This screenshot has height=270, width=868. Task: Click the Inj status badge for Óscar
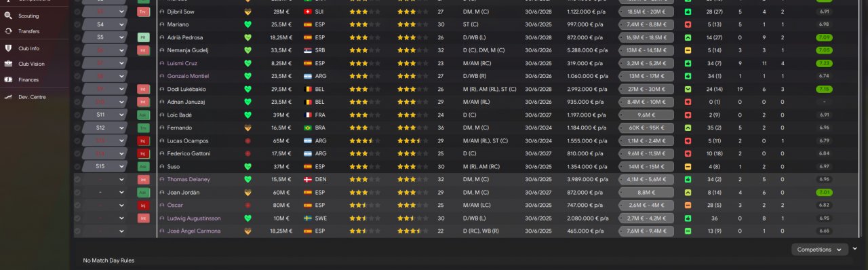(143, 205)
